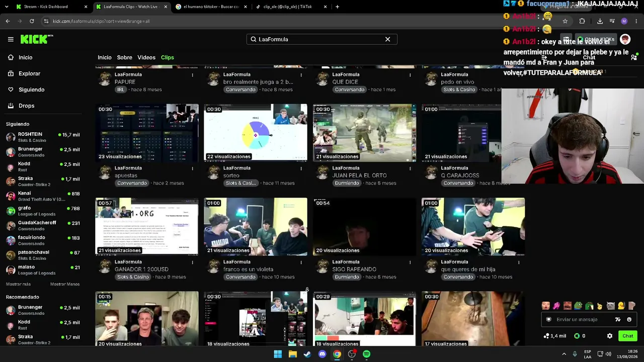Play the sorteo wheel clip thumbnail
This screenshot has height=362, width=644.
click(256, 133)
